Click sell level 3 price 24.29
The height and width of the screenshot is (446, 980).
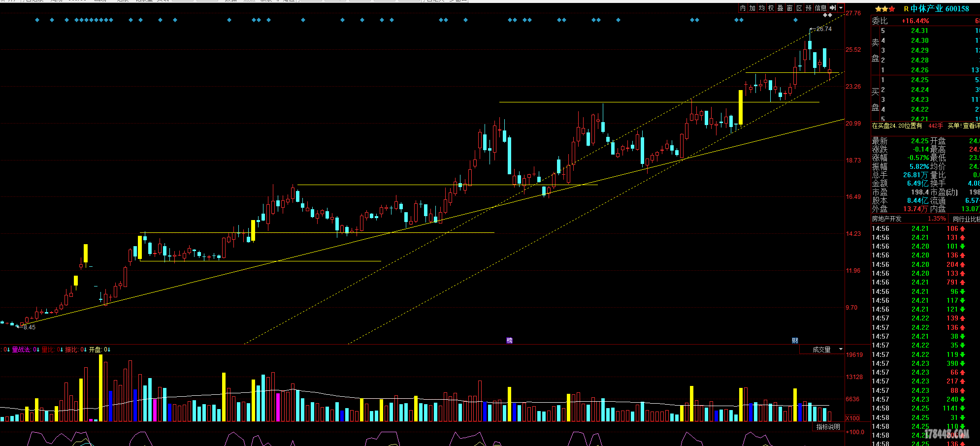tap(920, 50)
